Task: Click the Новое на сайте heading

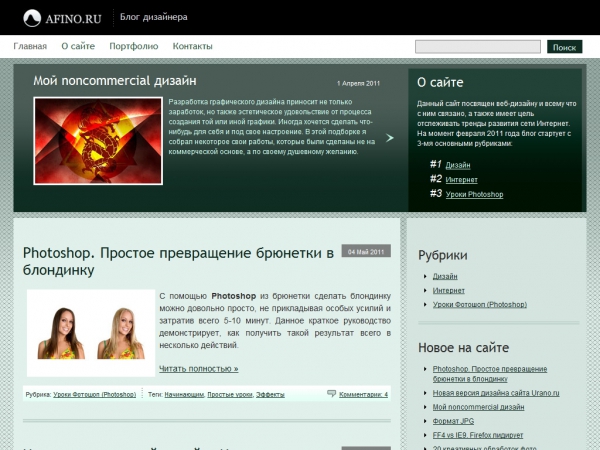Action: (463, 348)
